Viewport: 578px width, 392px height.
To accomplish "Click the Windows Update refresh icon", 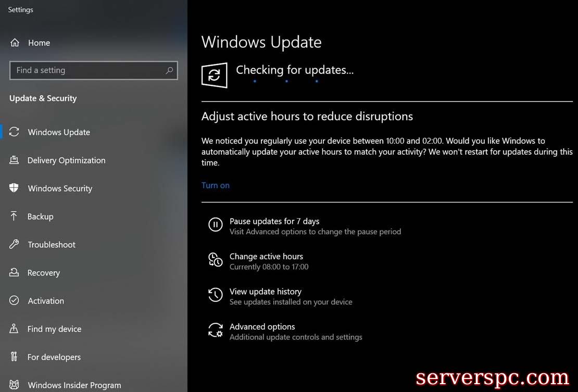I will point(14,132).
